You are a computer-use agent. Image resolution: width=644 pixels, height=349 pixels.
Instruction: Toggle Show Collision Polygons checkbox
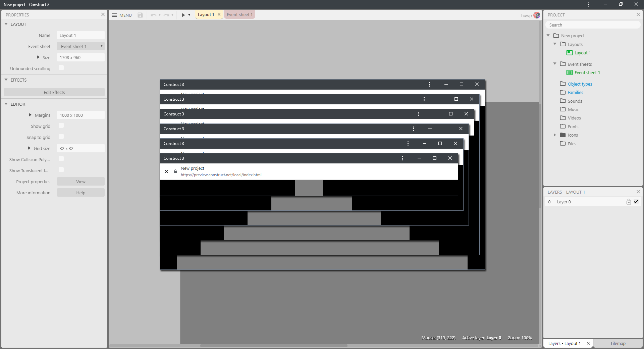pyautogui.click(x=61, y=159)
